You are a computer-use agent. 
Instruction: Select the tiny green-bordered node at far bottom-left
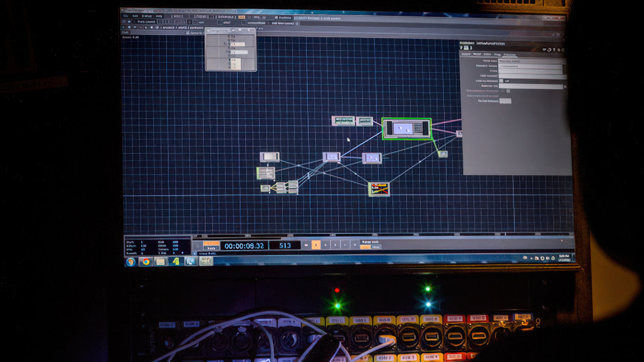coord(265,188)
